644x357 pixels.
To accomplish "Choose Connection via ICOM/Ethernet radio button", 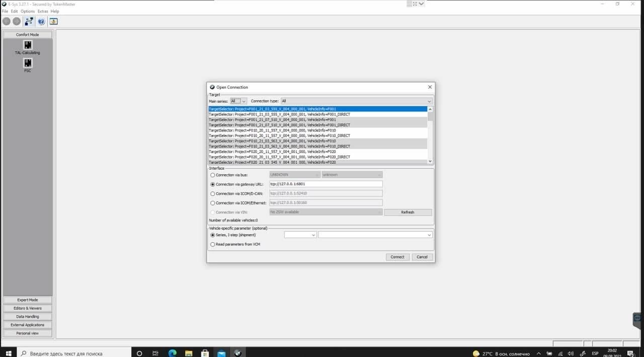I will coord(212,203).
